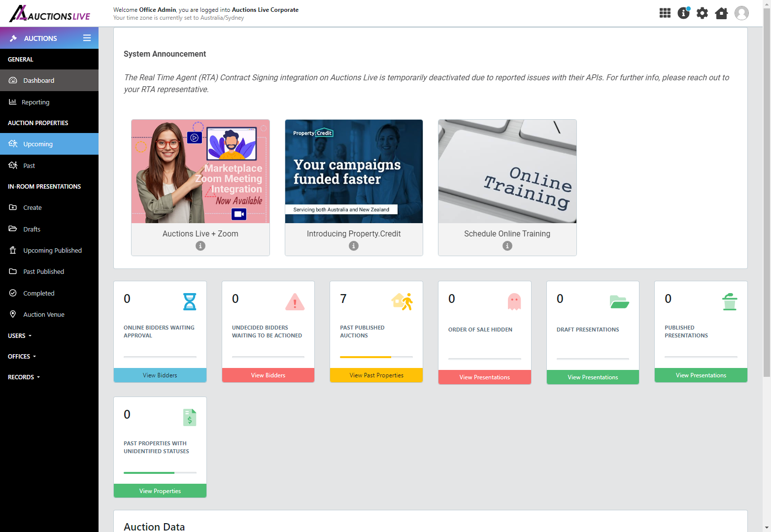
Task: Click View Presentations for draft presentations
Action: click(593, 377)
